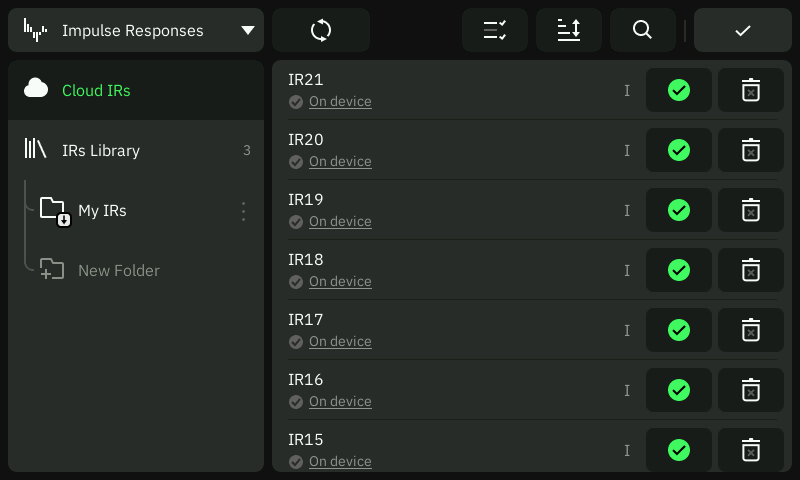This screenshot has width=800, height=480.
Task: Open the IRs Library section
Action: pos(100,150)
